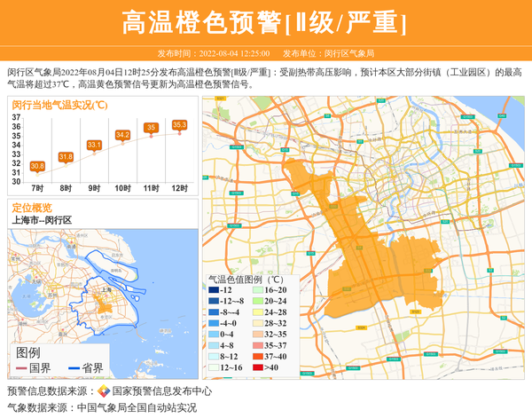The image size is (532, 418).
Task: Click the 35.3 temperature marker at 12时
Action: tap(179, 125)
